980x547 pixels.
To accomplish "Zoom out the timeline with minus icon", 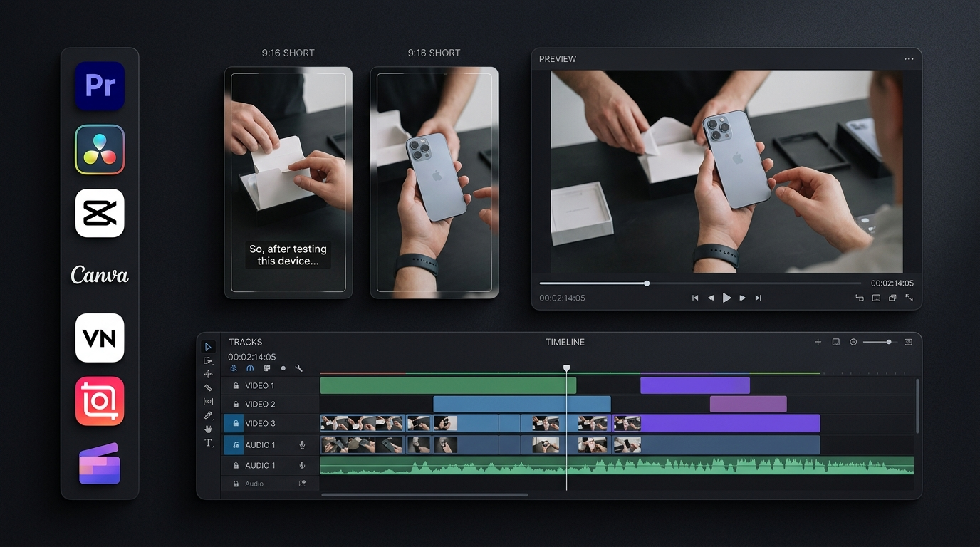I will coord(853,342).
